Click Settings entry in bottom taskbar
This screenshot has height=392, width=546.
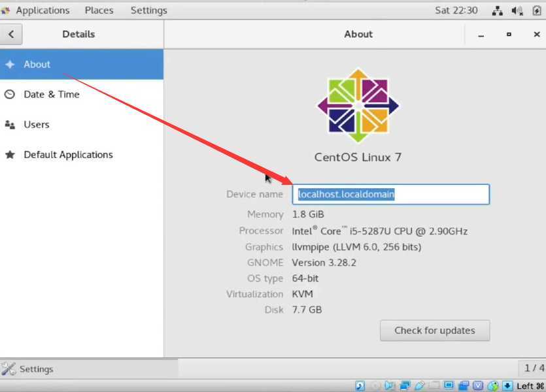89,368
